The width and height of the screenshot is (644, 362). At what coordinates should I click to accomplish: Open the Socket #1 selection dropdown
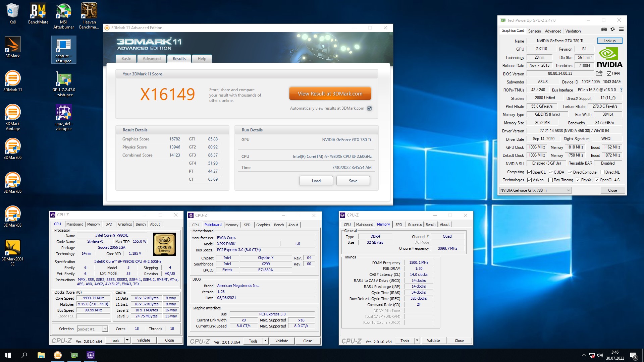[x=92, y=329]
